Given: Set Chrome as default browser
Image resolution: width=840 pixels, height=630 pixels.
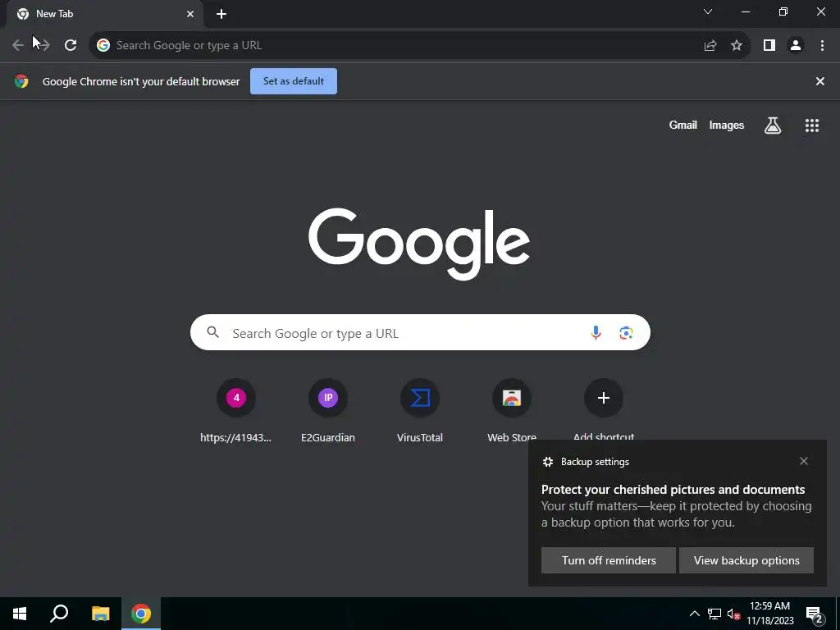Looking at the screenshot, I should click(x=294, y=81).
